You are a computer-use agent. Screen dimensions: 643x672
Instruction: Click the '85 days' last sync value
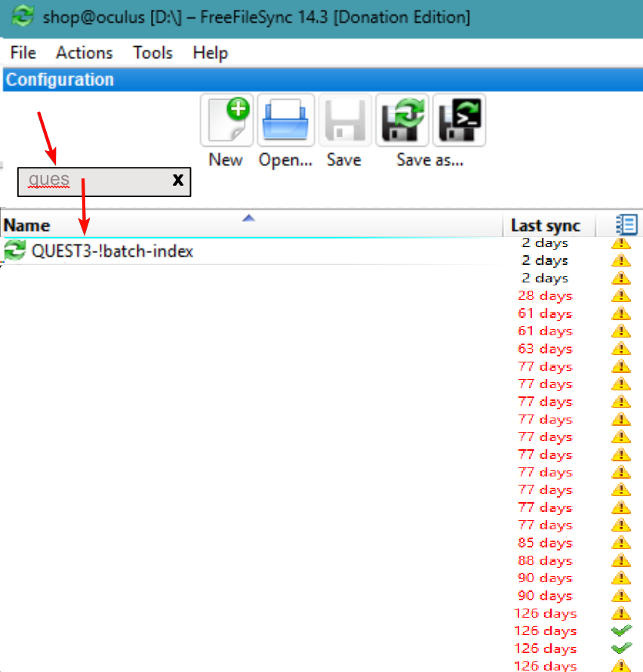[544, 543]
